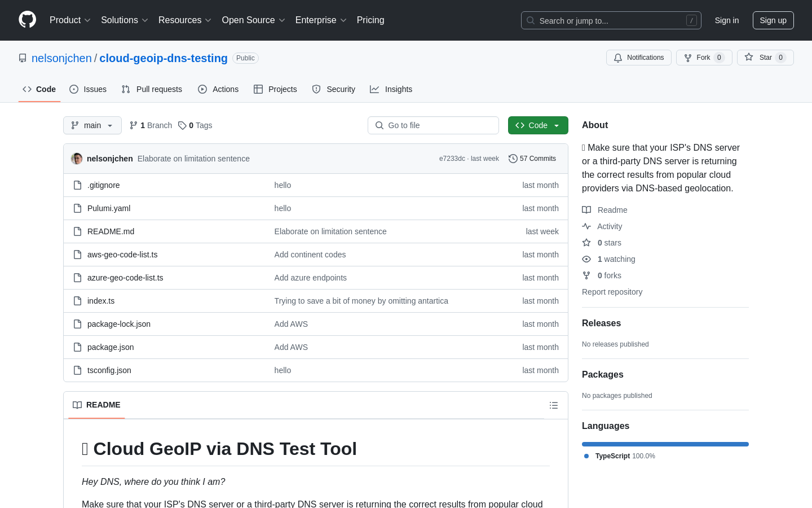The height and width of the screenshot is (508, 812).
Task: Click the file icon next to .gitignore
Action: coord(78,185)
